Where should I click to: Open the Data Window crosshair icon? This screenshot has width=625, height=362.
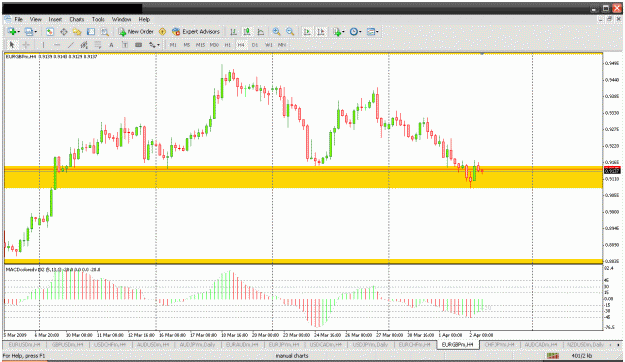pos(63,31)
